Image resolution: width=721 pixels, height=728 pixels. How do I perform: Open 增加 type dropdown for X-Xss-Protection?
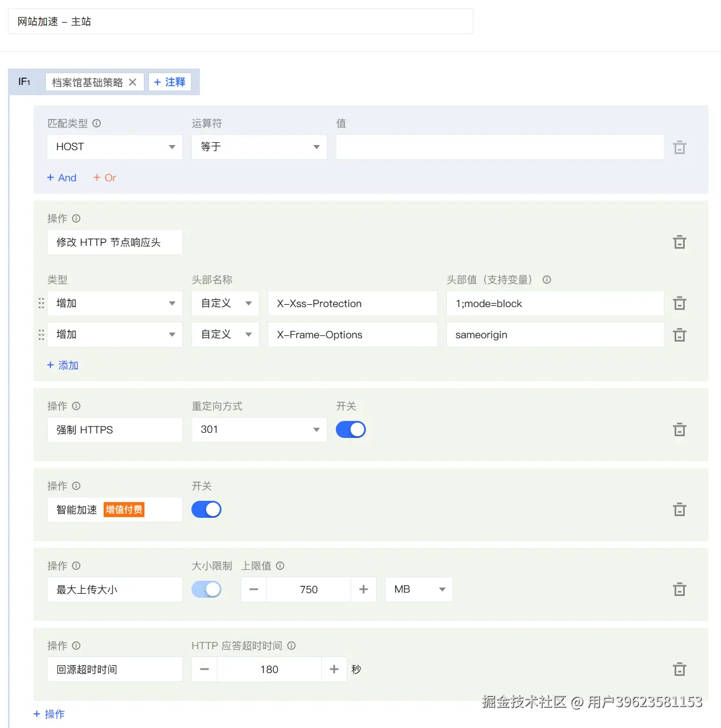(x=115, y=303)
